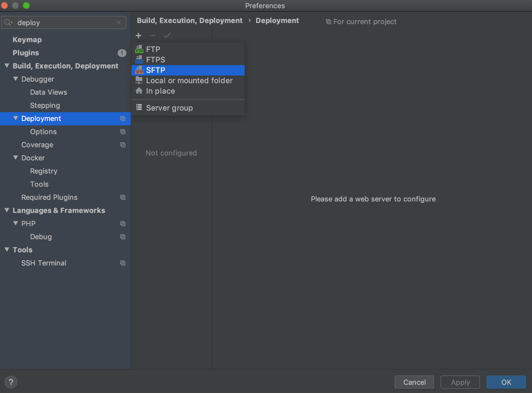Image resolution: width=532 pixels, height=393 pixels.
Task: Click the add new server plus icon
Action: pyautogui.click(x=139, y=35)
